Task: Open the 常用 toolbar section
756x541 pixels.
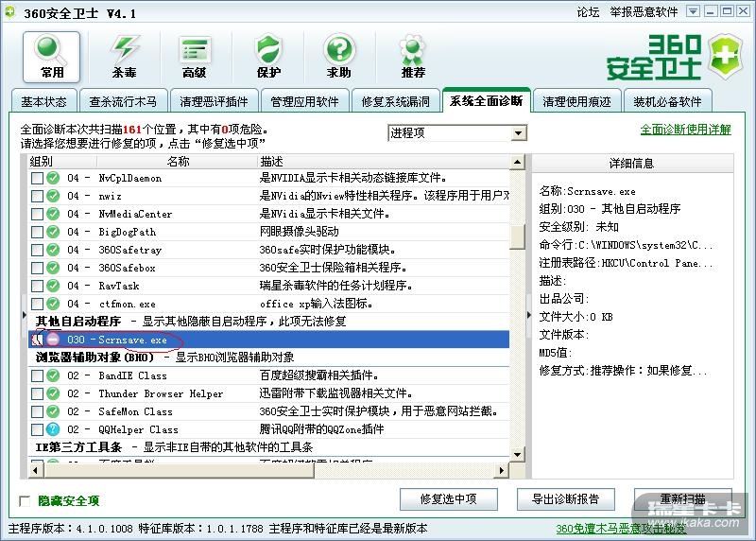Action: point(52,58)
